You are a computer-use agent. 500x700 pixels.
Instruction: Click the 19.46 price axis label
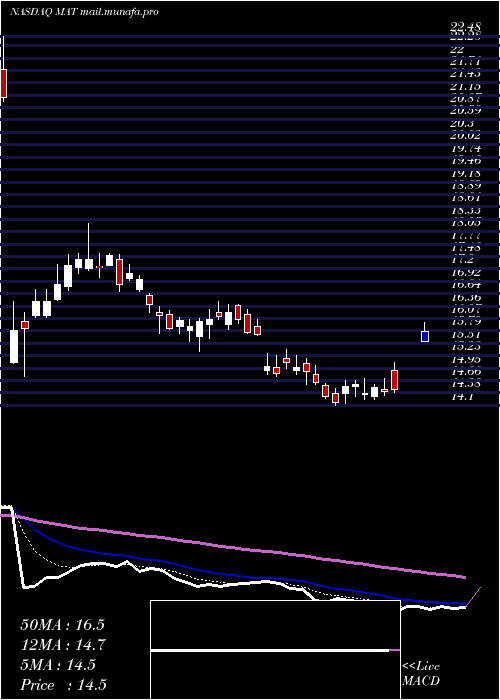coord(465,162)
